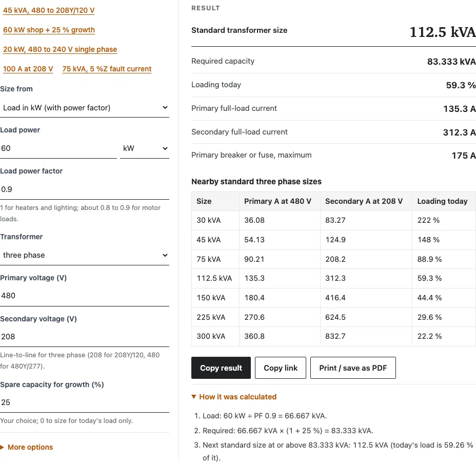
Task: Select the '30 kVA' table cell
Action: pos(215,220)
